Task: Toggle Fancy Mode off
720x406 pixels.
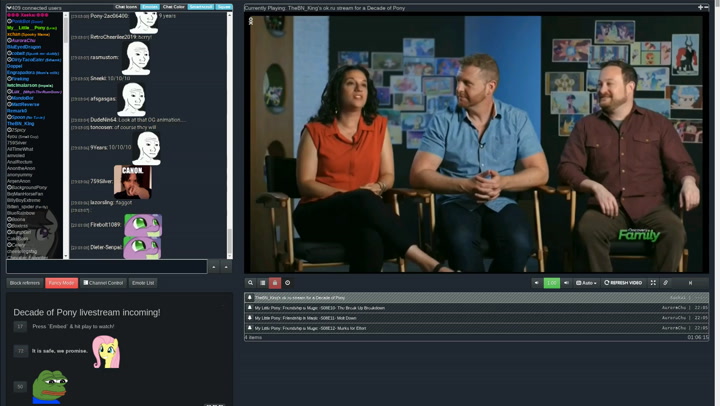Action: pos(61,283)
